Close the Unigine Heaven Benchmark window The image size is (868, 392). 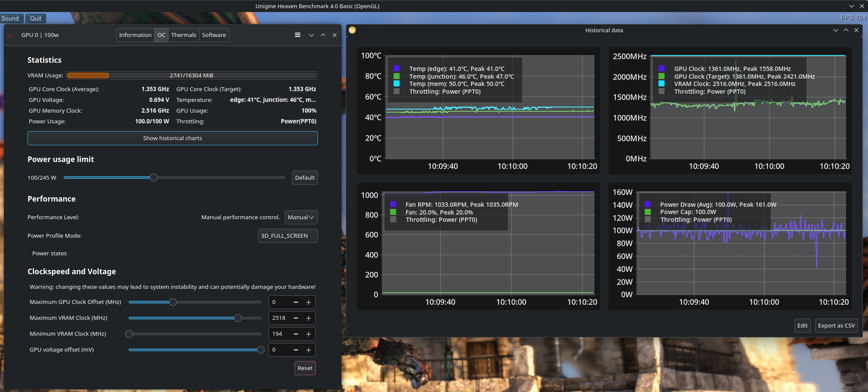click(862, 6)
